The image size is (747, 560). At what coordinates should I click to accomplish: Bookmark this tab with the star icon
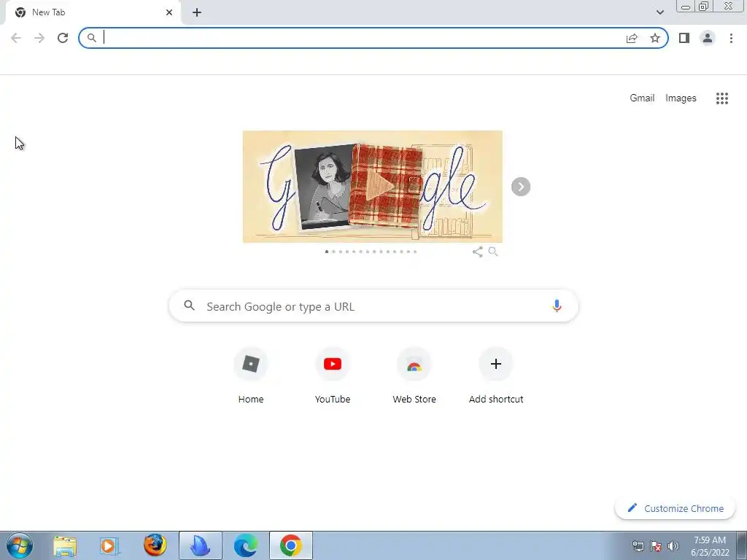coord(655,38)
